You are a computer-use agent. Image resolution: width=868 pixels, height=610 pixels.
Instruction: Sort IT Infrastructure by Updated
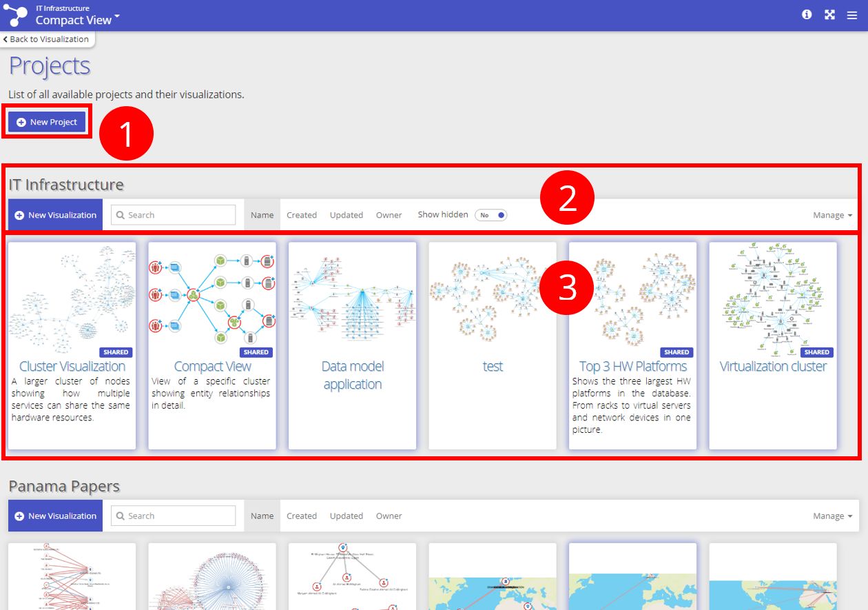[x=346, y=215]
